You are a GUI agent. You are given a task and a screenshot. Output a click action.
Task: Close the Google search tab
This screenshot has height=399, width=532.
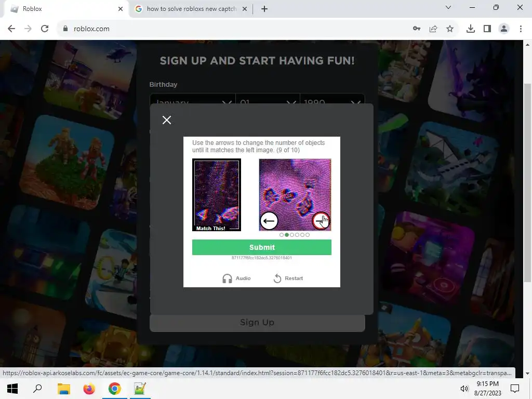point(244,9)
